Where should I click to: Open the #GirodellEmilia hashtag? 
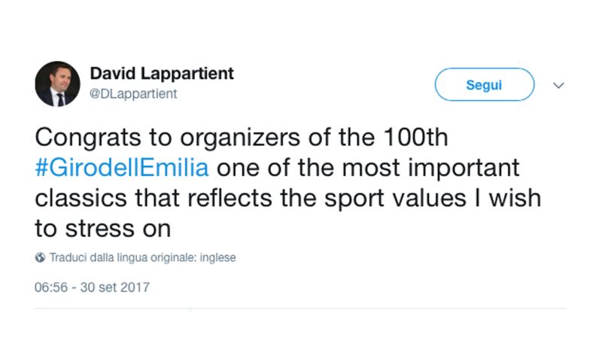pyautogui.click(x=122, y=166)
